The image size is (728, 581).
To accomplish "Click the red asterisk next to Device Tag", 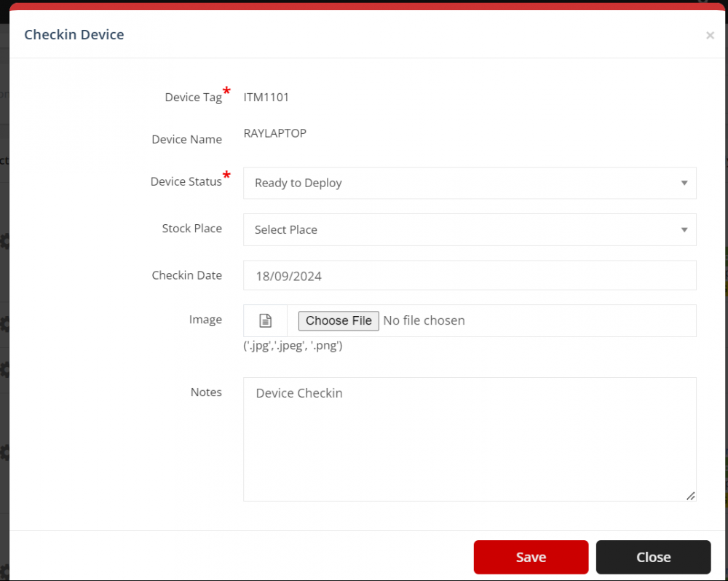I will pos(226,90).
